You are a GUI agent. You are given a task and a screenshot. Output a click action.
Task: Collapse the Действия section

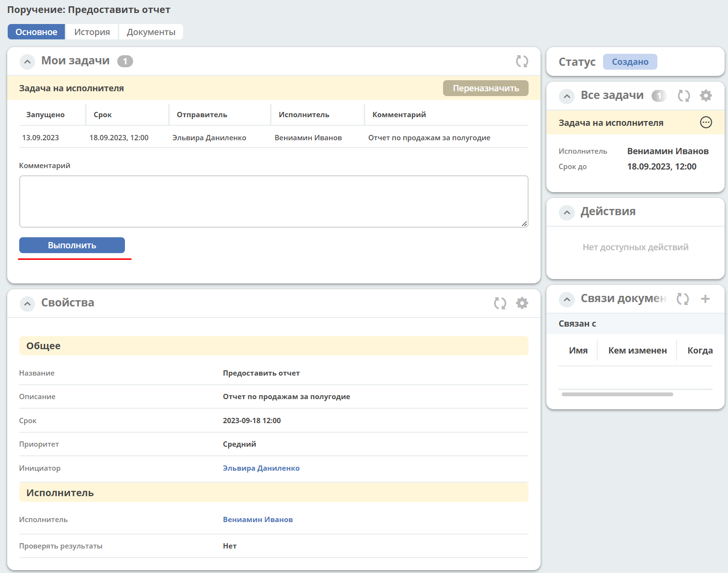click(x=567, y=213)
